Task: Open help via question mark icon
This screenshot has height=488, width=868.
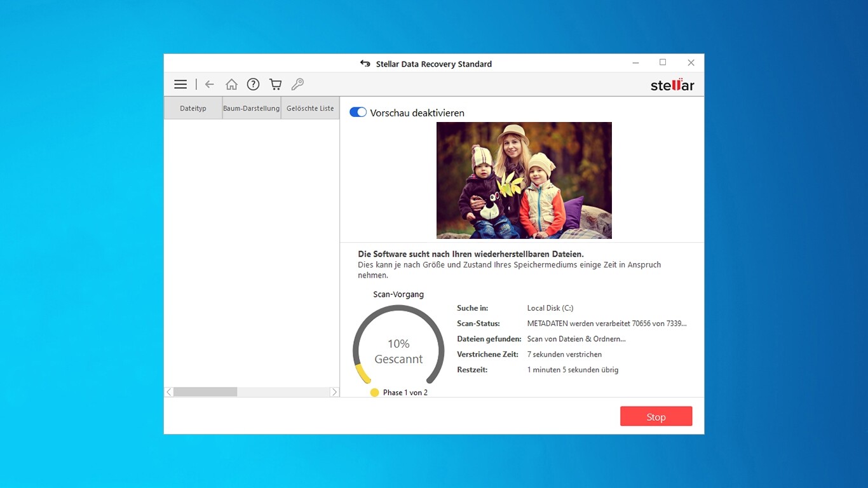Action: (x=253, y=84)
